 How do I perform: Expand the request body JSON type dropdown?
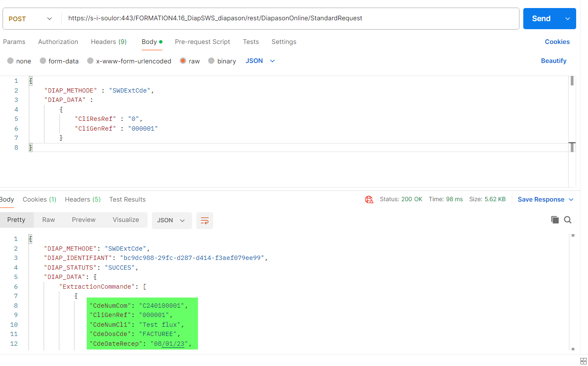click(260, 61)
